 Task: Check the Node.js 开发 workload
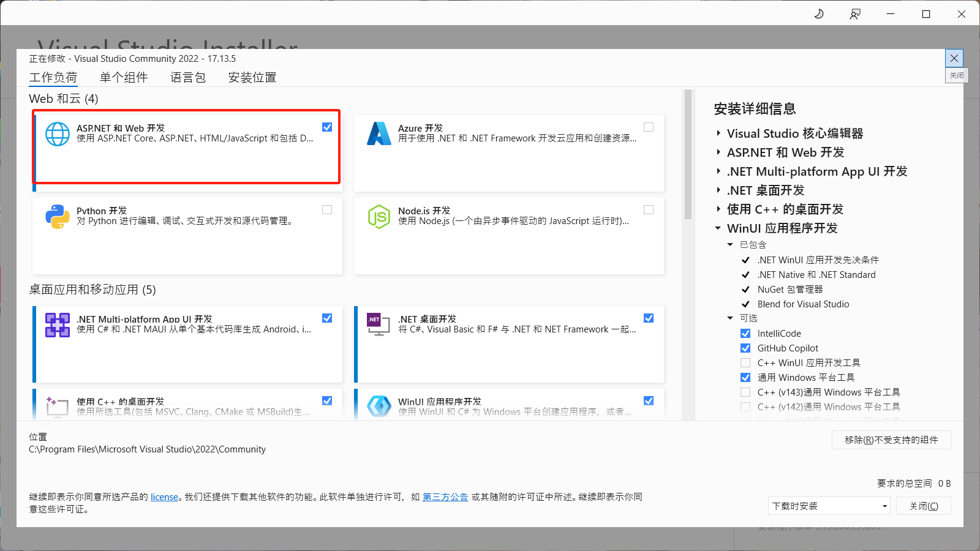(649, 210)
